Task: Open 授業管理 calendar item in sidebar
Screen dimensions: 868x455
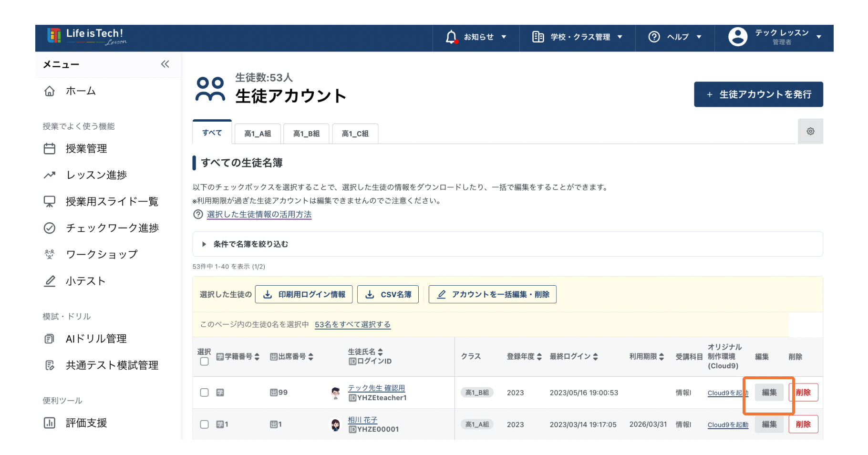Action: point(86,149)
